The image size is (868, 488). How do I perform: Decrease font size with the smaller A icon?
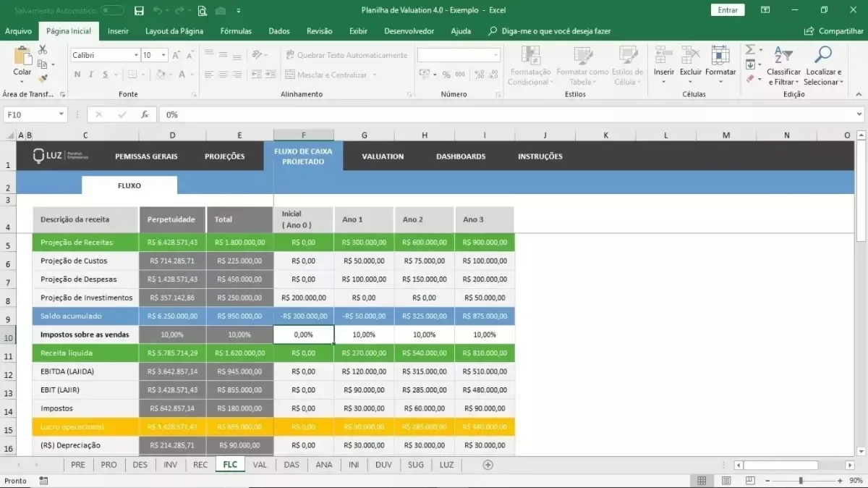pyautogui.click(x=189, y=55)
